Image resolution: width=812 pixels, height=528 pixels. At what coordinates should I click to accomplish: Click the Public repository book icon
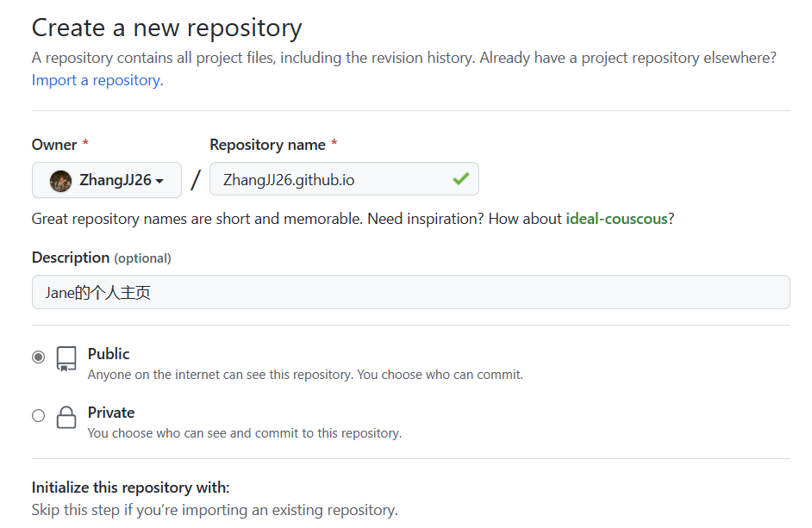click(x=66, y=358)
